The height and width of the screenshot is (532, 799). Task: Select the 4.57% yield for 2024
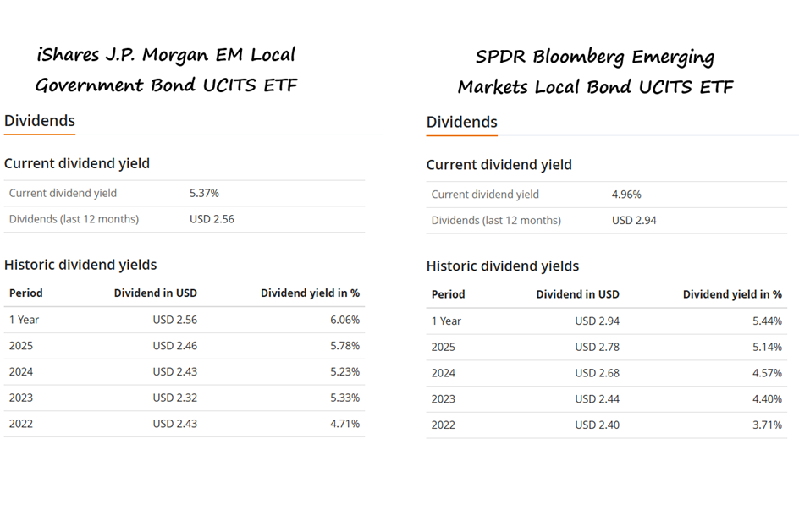pyautogui.click(x=767, y=373)
